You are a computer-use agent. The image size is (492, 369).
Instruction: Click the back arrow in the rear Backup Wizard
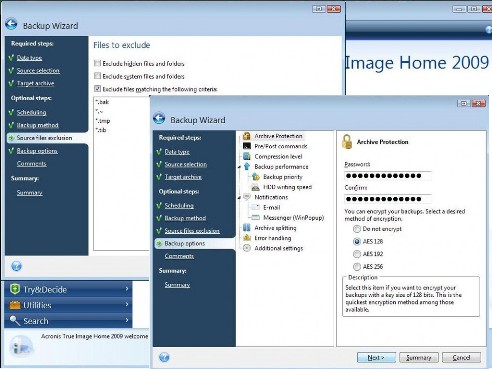pos(11,24)
